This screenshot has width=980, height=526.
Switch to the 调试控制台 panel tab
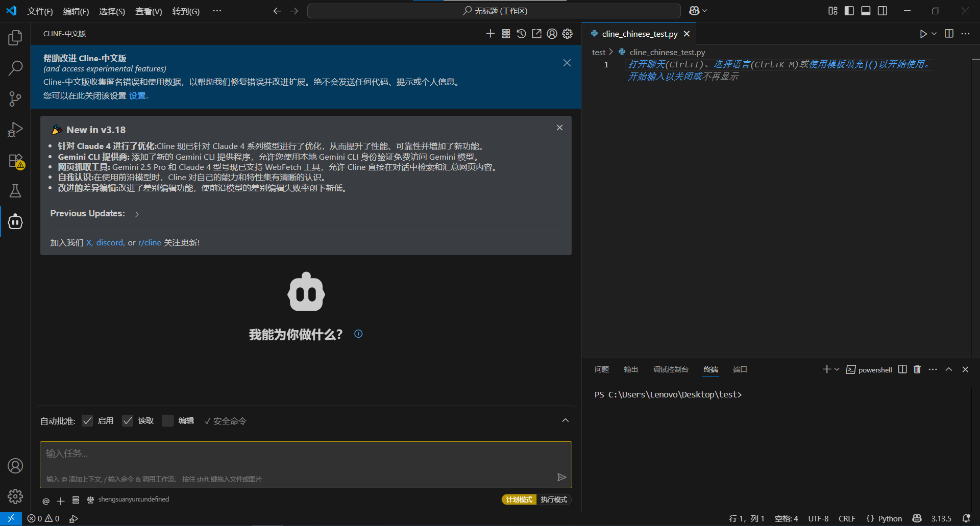(671, 369)
